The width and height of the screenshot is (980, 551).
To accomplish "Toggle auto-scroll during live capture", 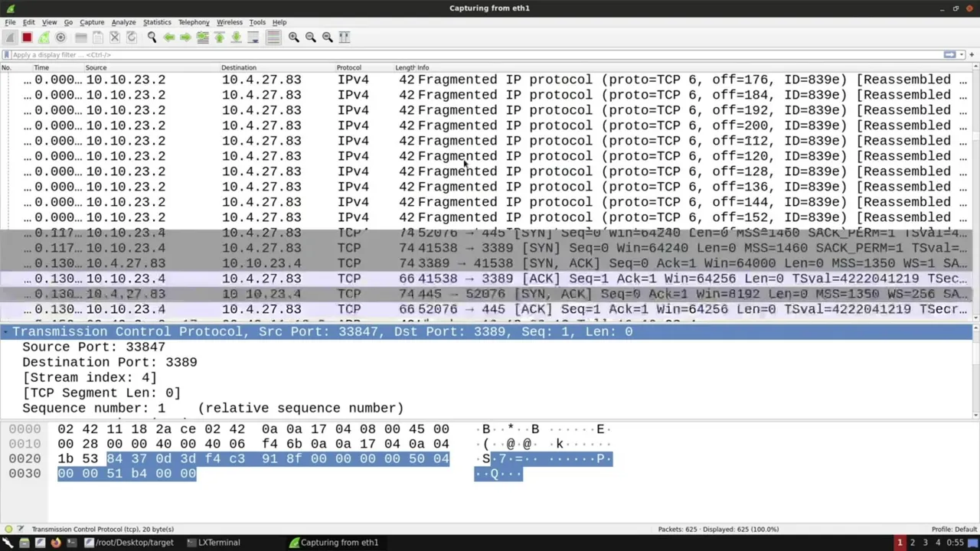I will click(253, 37).
